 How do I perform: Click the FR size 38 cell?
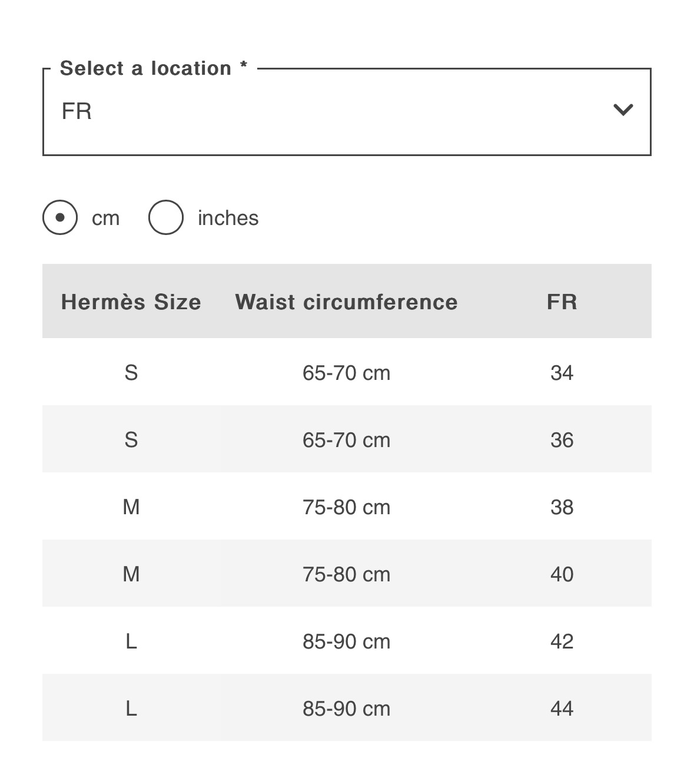pos(562,507)
